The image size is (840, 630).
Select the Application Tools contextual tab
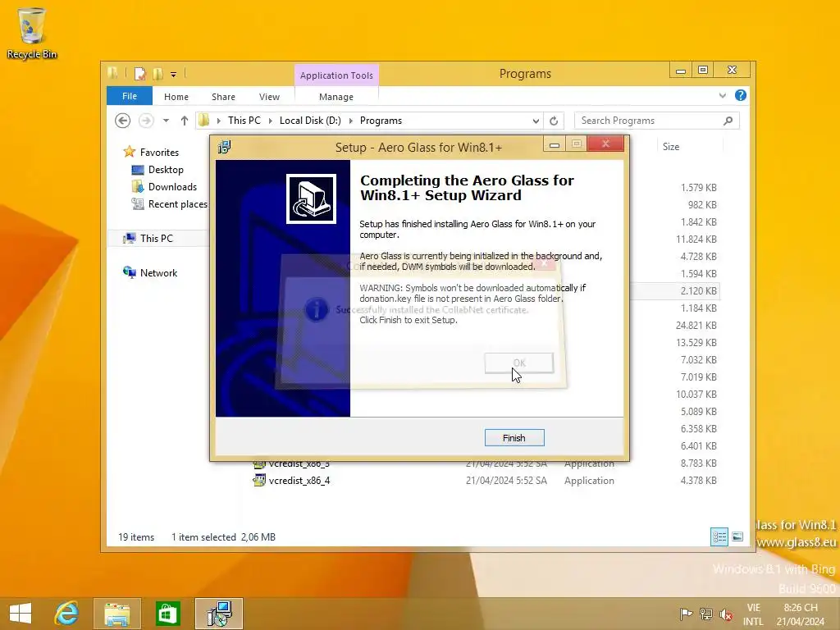click(x=336, y=75)
